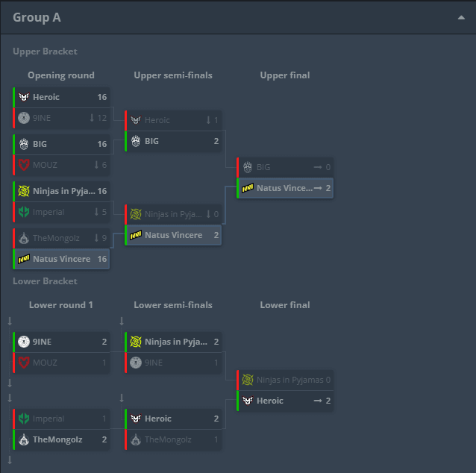Click 9INE score 12 in Opening round

(102, 118)
